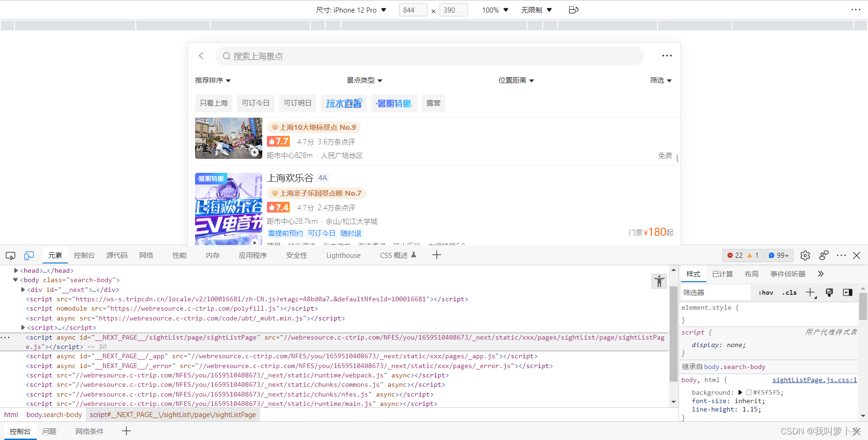Open the page three-dot menu beside search
868x440 pixels.
tap(667, 56)
